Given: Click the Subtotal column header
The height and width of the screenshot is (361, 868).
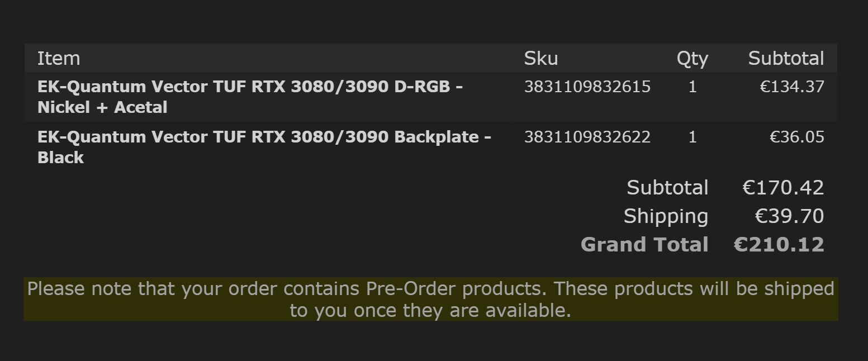Looking at the screenshot, I should point(786,59).
